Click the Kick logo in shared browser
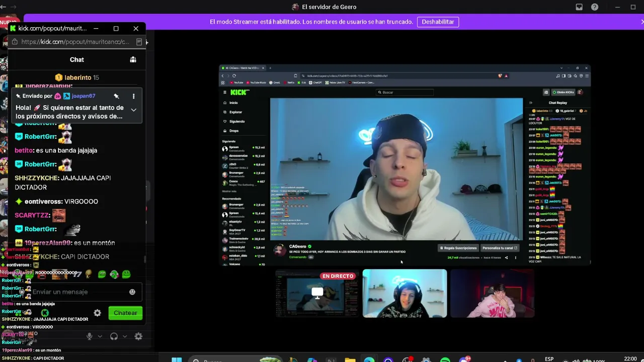 coord(239,92)
